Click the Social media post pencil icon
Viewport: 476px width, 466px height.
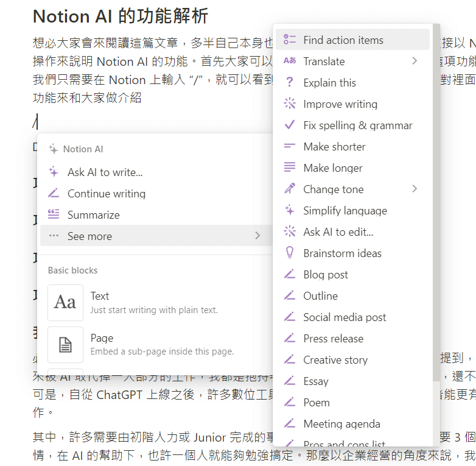[290, 317]
